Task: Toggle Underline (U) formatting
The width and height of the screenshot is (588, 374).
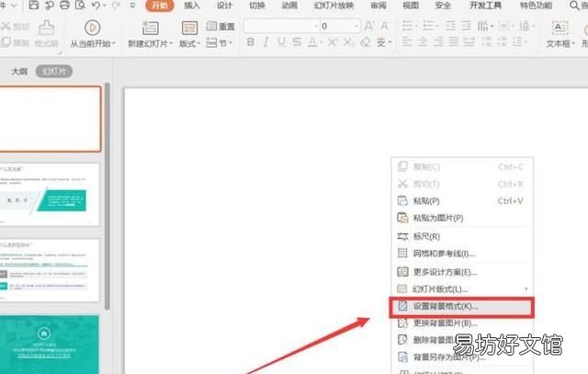Action: (281, 42)
